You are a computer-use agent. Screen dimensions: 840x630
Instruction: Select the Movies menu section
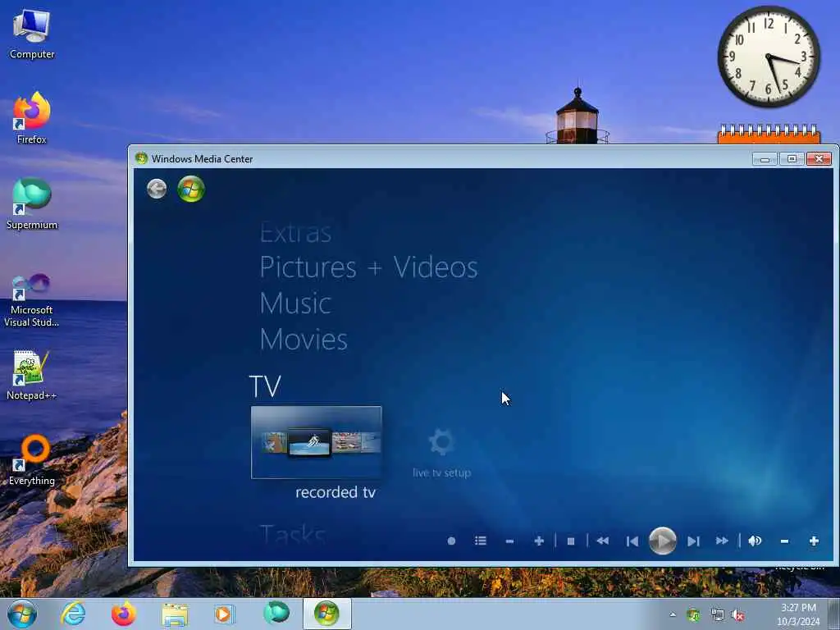tap(304, 339)
